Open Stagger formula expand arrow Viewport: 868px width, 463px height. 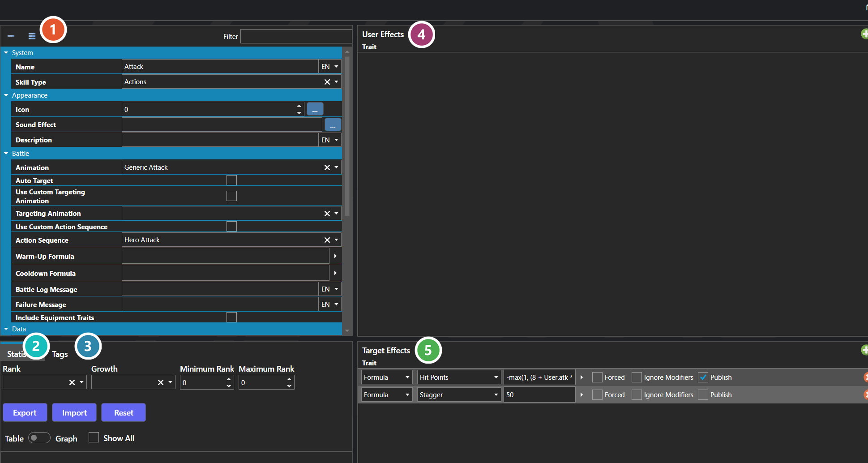tap(582, 395)
